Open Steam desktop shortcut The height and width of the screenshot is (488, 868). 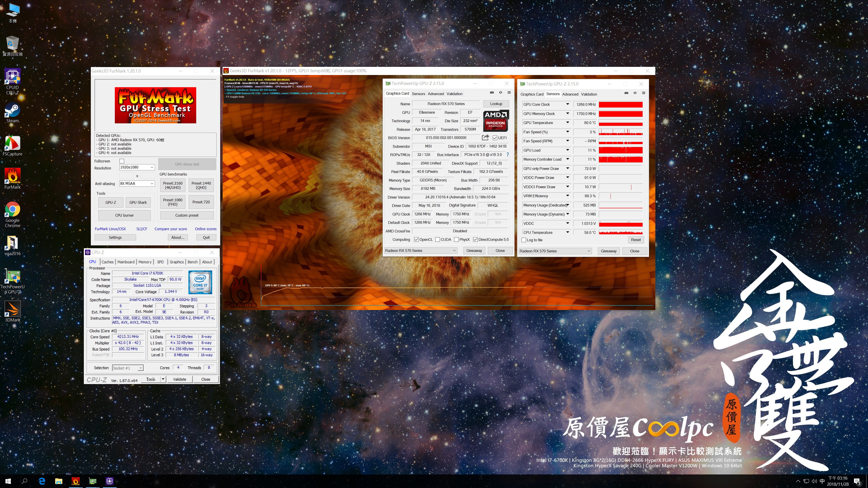(12, 113)
